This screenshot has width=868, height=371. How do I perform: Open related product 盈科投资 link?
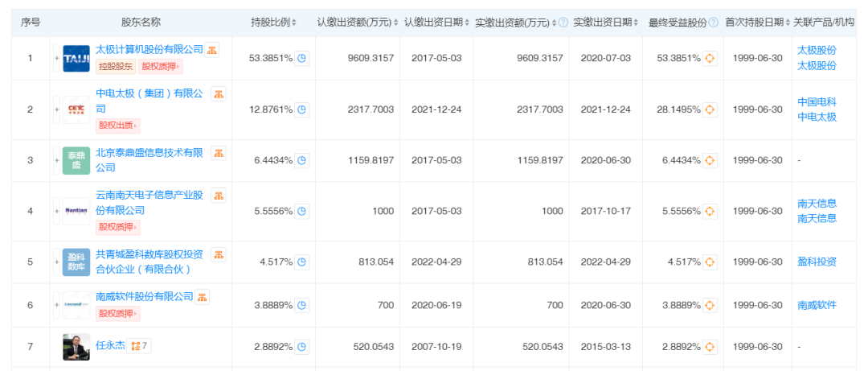817,262
